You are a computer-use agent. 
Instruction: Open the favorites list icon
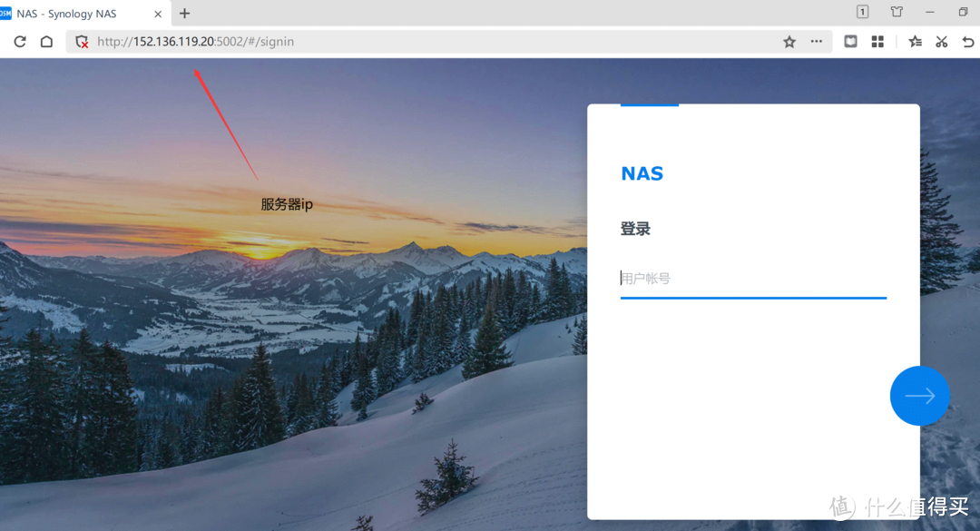point(916,42)
